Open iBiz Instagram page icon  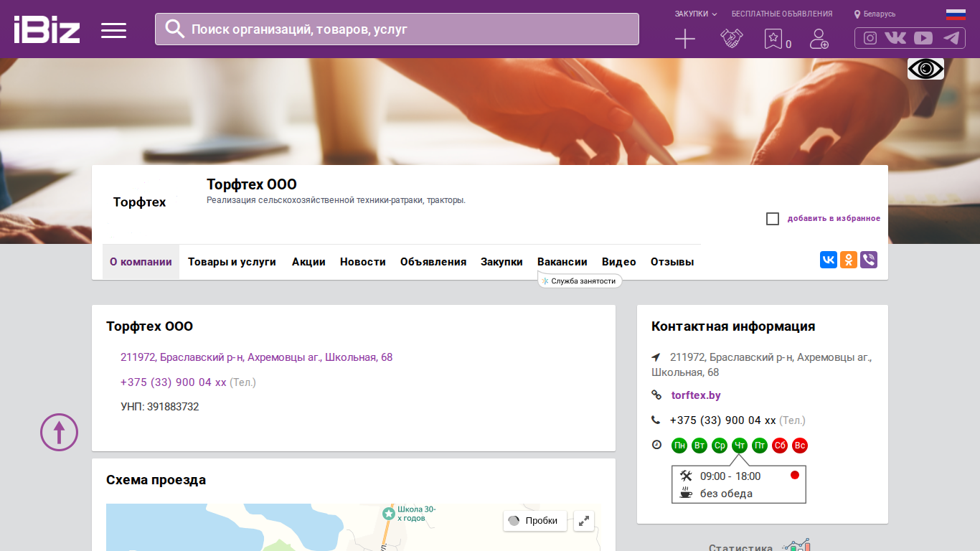tap(870, 38)
